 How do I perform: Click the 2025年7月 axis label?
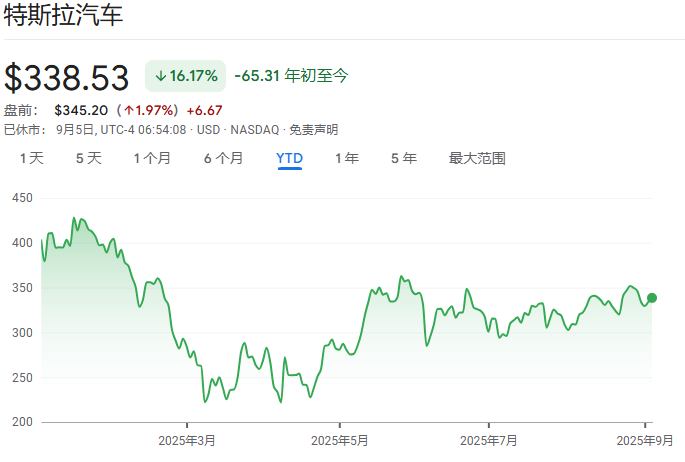click(x=488, y=441)
